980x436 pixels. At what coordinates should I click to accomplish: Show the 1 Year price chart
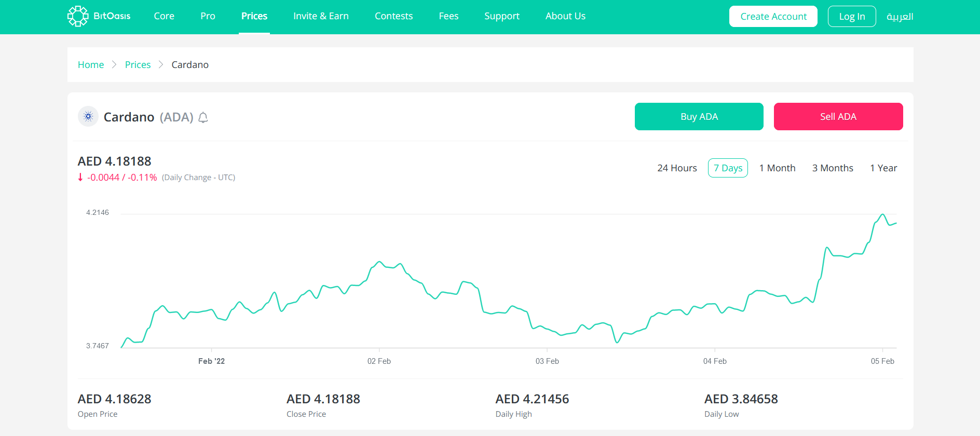883,168
